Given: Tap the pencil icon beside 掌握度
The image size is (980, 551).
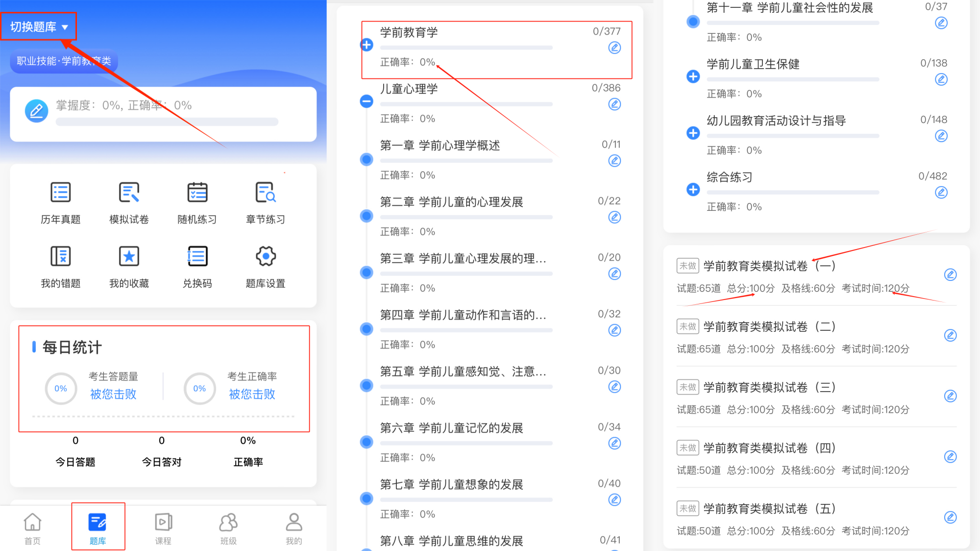Looking at the screenshot, I should (36, 111).
